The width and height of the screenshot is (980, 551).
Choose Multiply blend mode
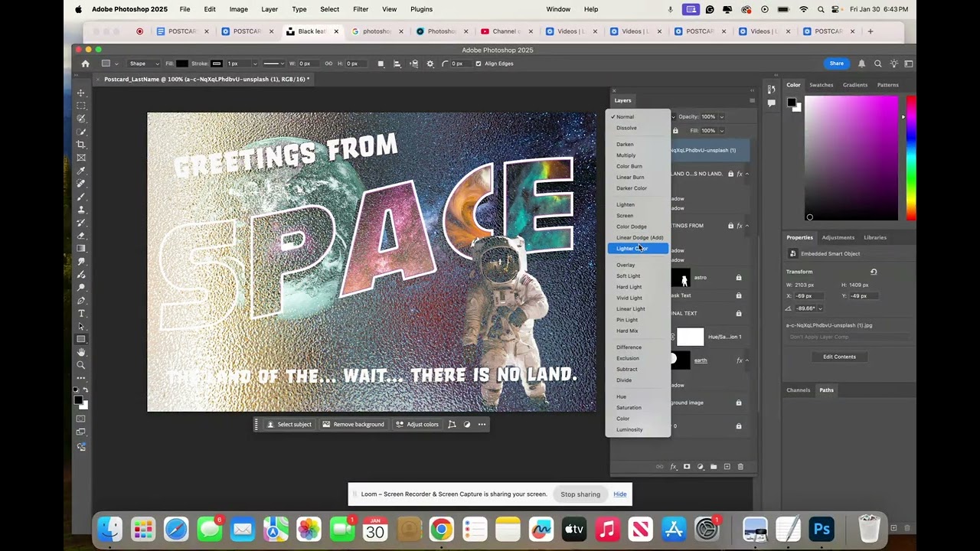point(626,155)
